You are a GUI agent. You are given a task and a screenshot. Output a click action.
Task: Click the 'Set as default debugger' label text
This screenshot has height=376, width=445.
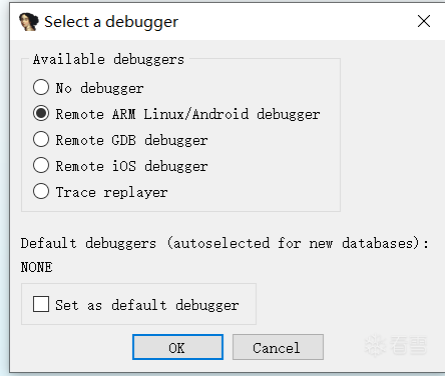point(147,305)
